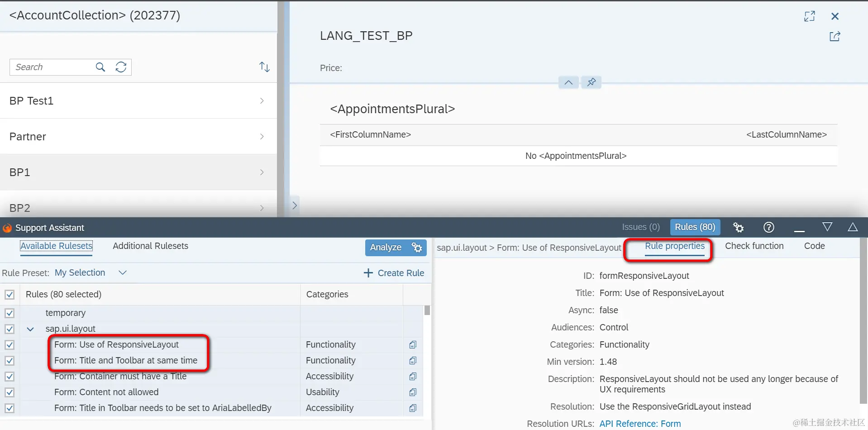
Task: Show the Rules (80) view
Action: click(x=695, y=227)
